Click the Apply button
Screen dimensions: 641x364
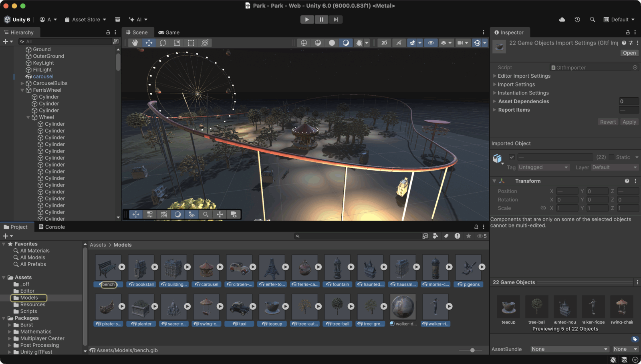coord(629,122)
